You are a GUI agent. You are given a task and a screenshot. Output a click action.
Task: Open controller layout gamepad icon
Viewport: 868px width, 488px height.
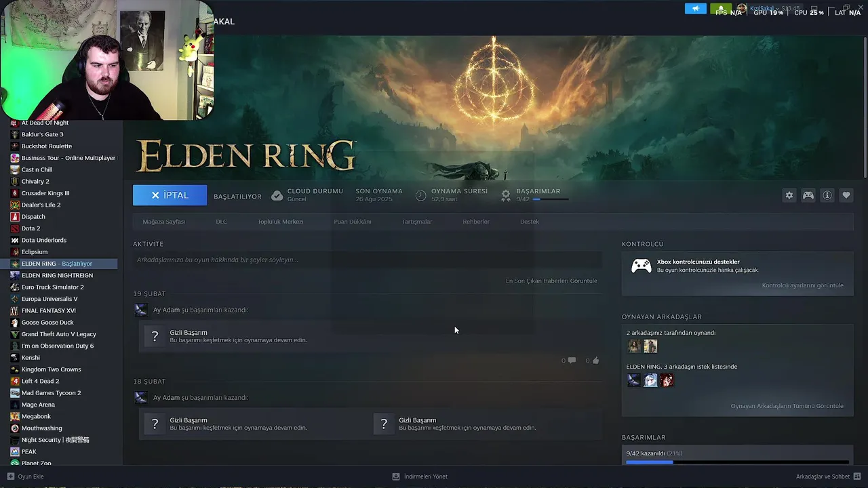[808, 195]
